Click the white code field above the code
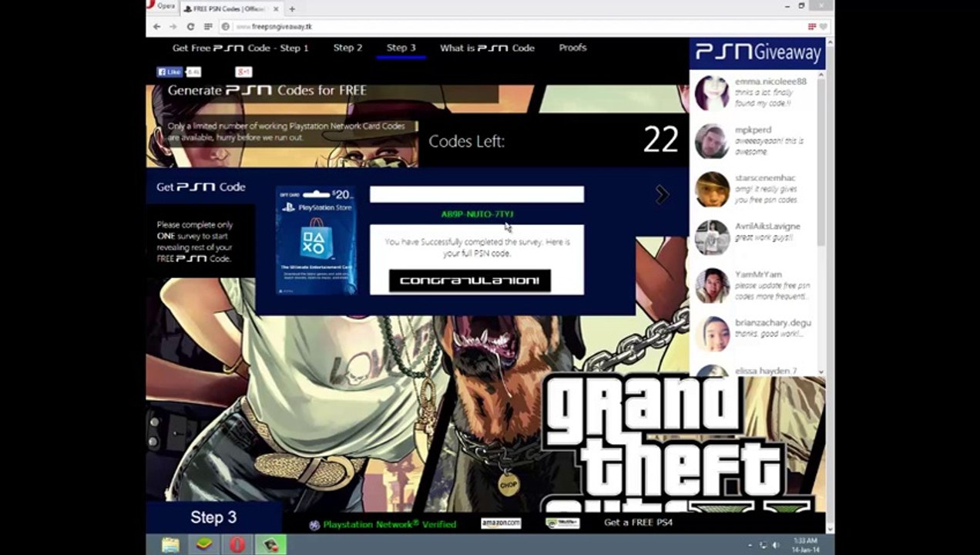 (477, 194)
